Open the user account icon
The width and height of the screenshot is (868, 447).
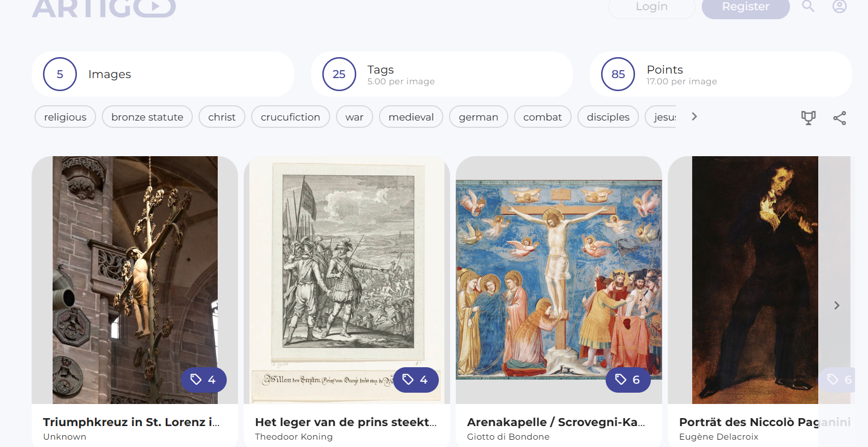(x=839, y=6)
